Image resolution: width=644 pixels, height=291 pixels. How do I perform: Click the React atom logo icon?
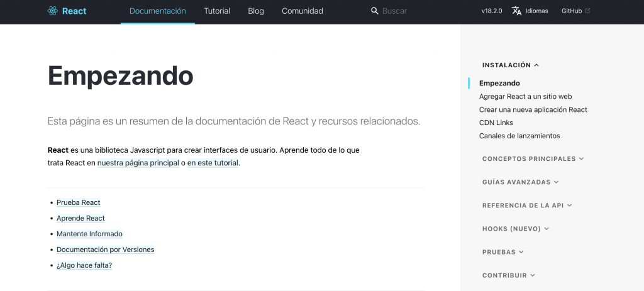[x=53, y=11]
